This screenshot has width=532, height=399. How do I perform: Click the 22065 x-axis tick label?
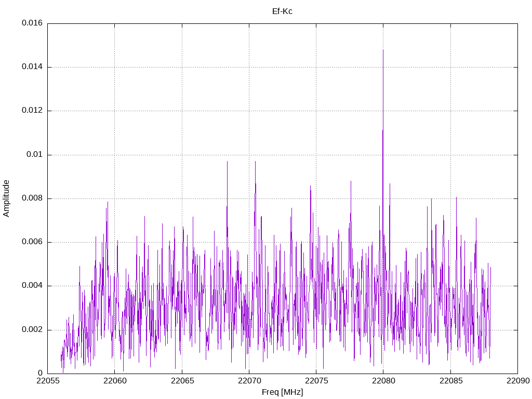pyautogui.click(x=182, y=381)
